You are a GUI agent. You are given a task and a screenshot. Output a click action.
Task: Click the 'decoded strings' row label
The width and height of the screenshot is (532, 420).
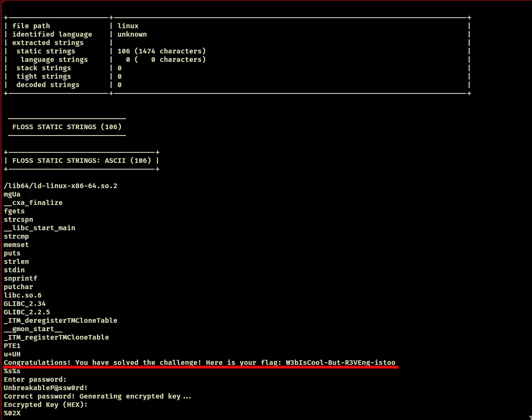coord(48,85)
